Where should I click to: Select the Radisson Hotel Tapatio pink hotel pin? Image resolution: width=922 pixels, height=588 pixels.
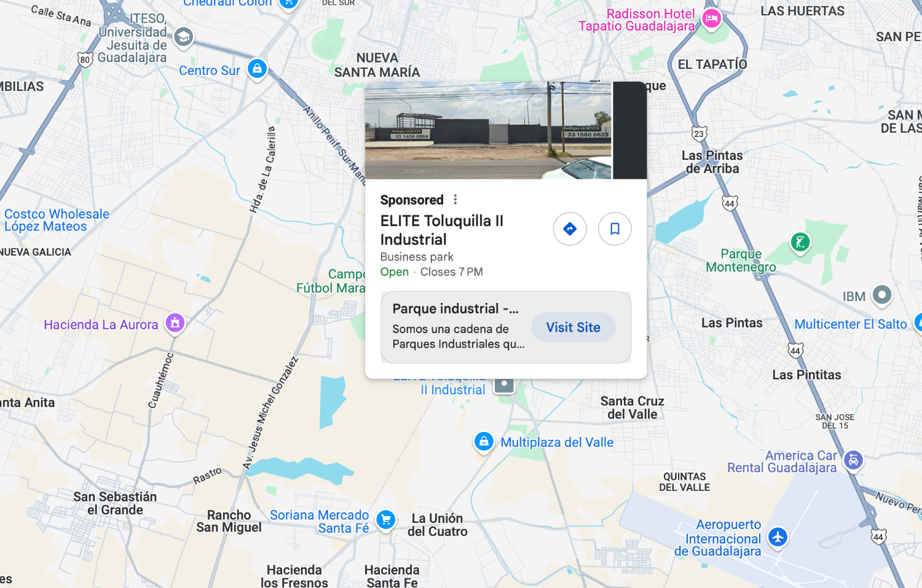[x=711, y=19]
